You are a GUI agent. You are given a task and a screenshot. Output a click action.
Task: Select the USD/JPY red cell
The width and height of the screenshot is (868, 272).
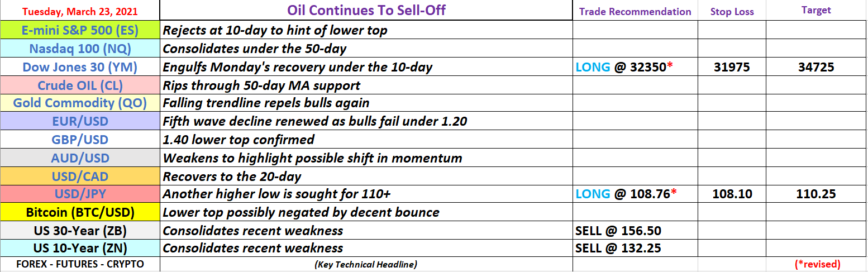[x=80, y=194]
